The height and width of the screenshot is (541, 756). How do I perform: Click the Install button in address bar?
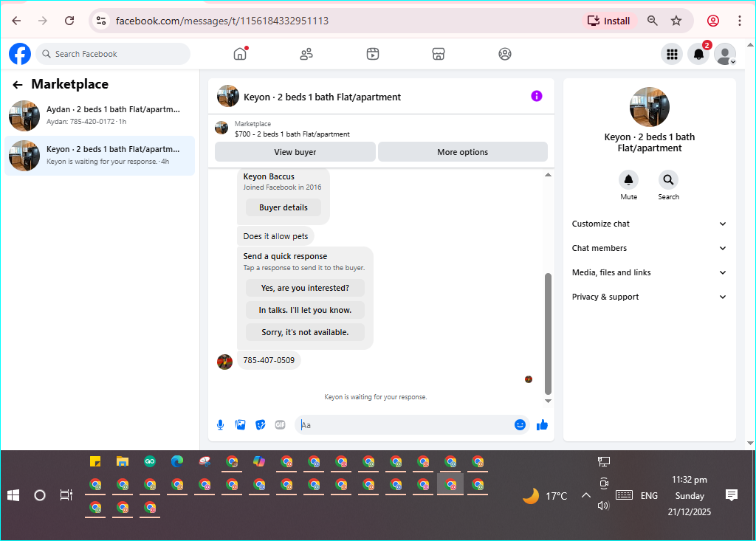[609, 21]
